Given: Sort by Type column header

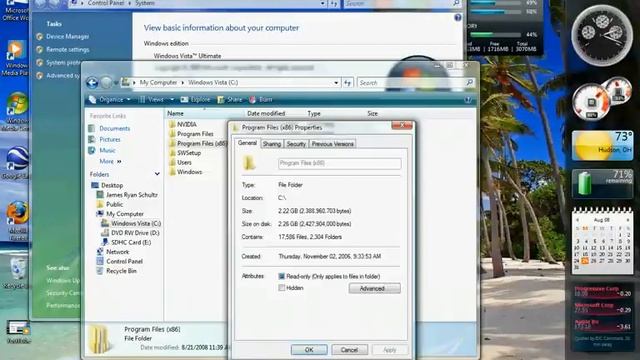Looking at the screenshot, I should point(314,113).
